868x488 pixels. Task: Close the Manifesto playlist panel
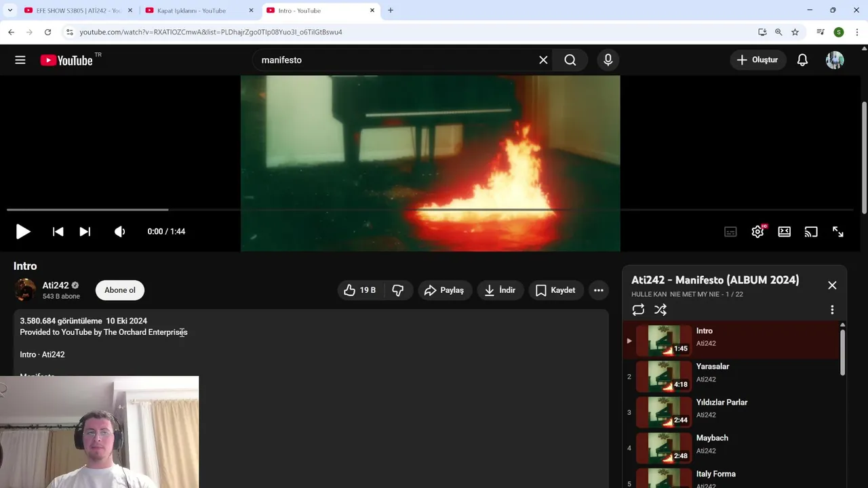[832, 285]
